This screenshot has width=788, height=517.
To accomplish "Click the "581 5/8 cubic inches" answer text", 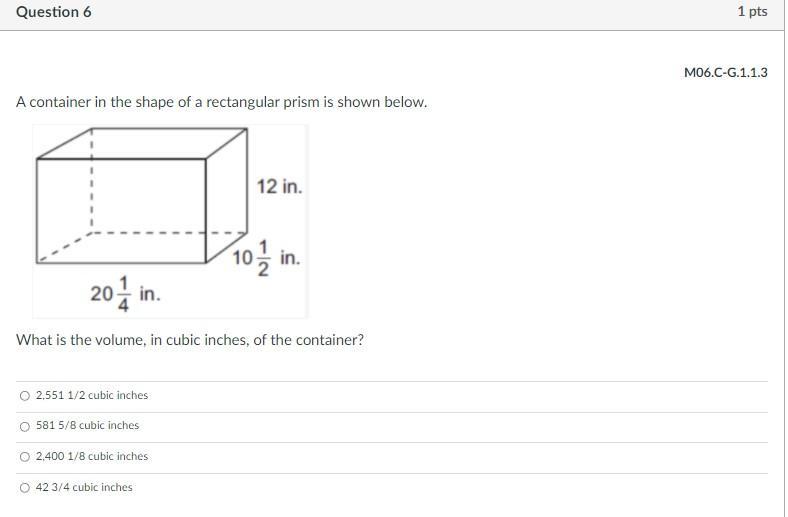I will [87, 426].
